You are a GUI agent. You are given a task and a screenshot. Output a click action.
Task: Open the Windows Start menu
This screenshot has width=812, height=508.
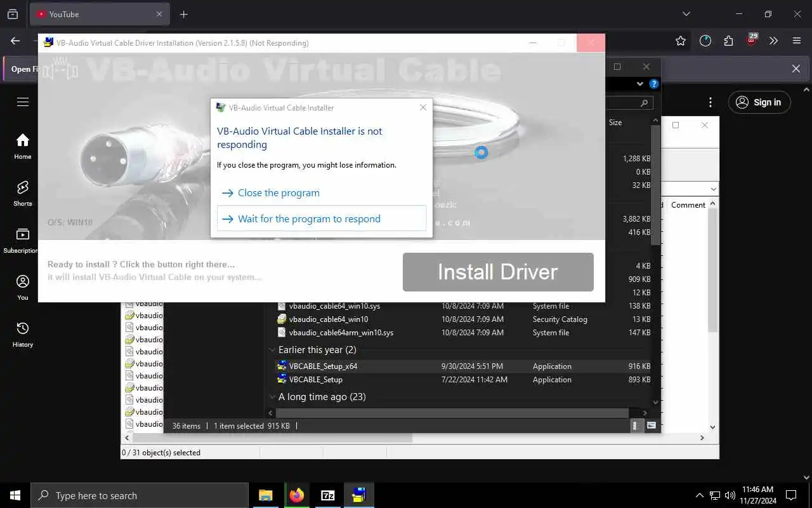15,495
